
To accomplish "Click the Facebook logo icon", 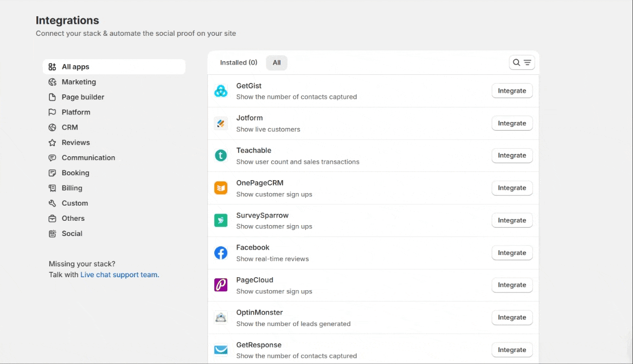I will tap(221, 253).
